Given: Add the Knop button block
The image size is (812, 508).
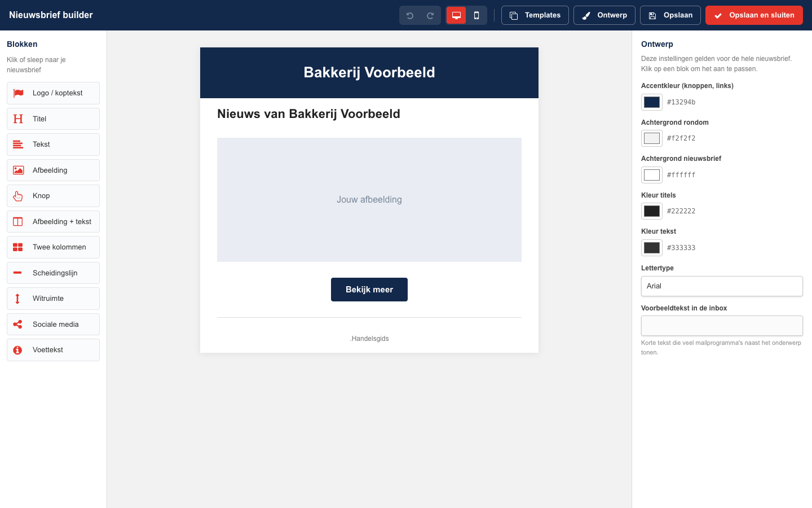Looking at the screenshot, I should pos(53,196).
